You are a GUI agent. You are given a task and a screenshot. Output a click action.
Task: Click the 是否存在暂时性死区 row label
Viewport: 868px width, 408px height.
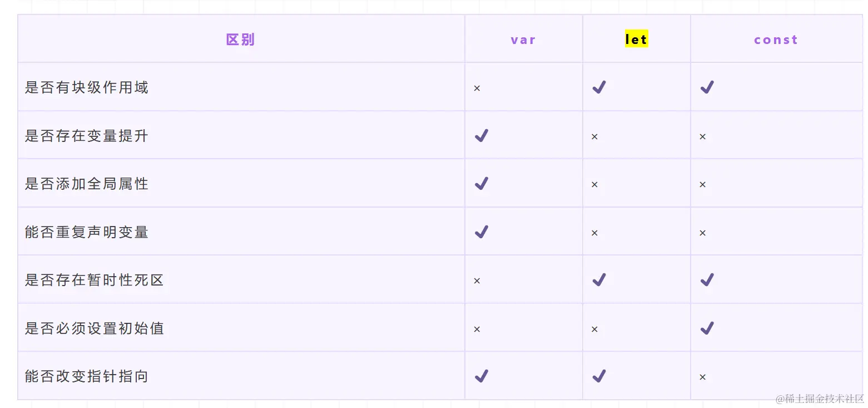pyautogui.click(x=94, y=280)
